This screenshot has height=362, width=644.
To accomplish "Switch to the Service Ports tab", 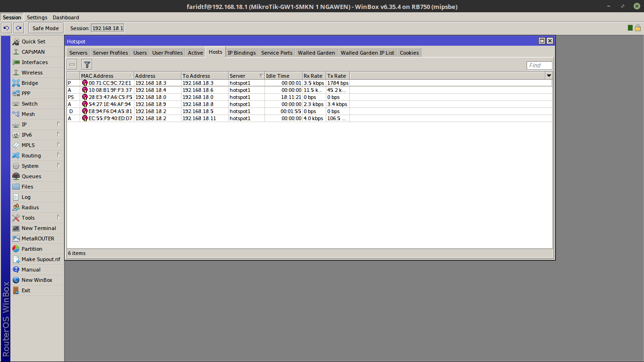I will coord(277,53).
